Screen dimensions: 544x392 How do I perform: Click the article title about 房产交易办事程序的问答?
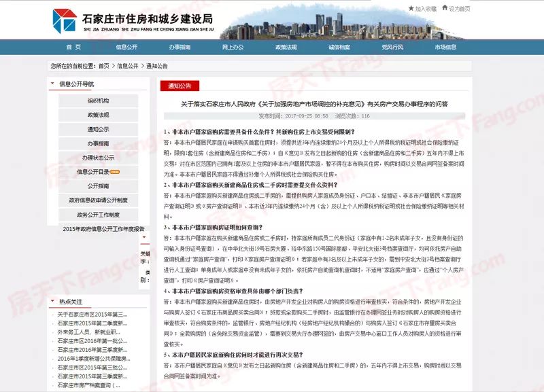pos(314,104)
